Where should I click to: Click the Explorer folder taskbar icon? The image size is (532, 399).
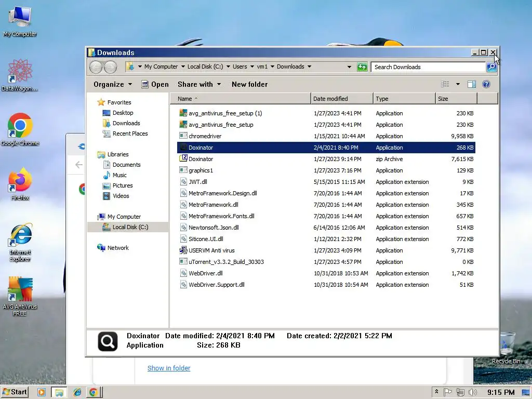59,392
